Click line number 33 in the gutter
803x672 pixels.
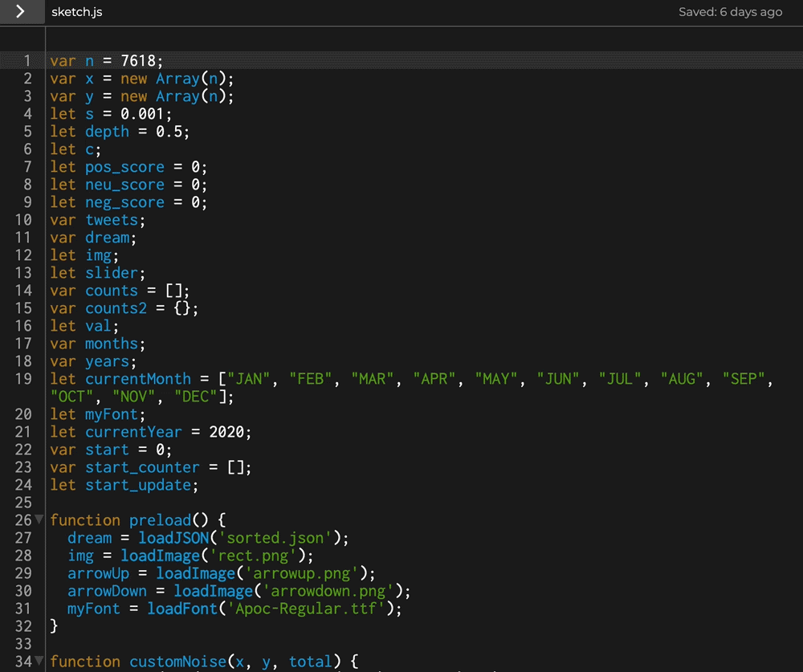click(23, 644)
